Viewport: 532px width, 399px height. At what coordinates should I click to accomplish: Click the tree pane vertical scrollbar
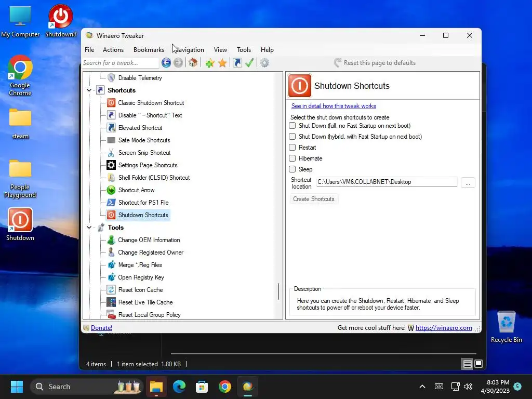click(278, 291)
